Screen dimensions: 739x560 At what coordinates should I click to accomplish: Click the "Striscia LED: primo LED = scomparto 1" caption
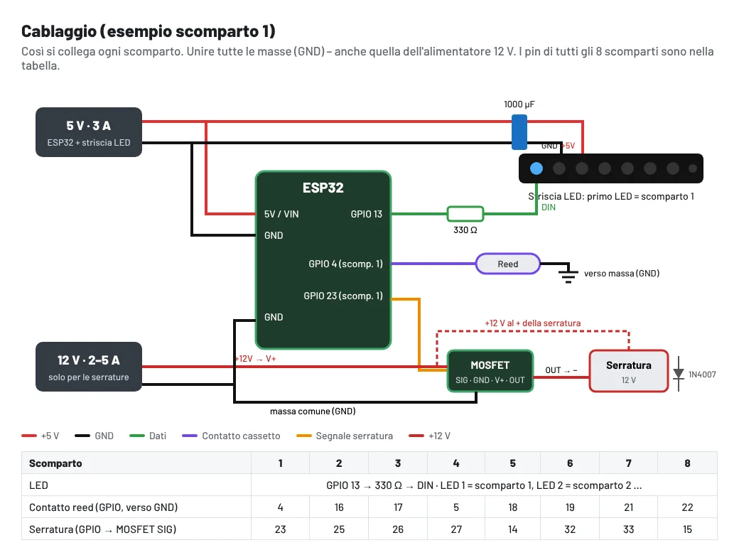[611, 197]
